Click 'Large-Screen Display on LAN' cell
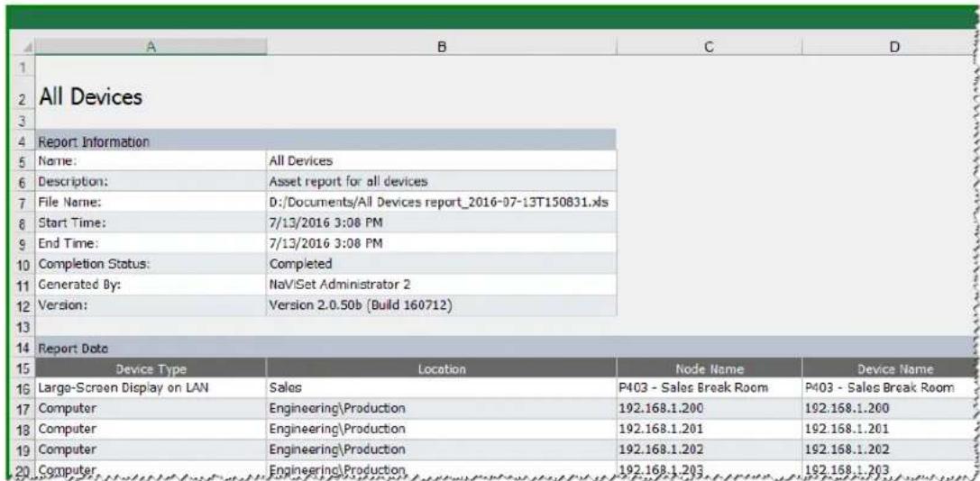Viewport: 980px width, 481px height. click(x=151, y=388)
